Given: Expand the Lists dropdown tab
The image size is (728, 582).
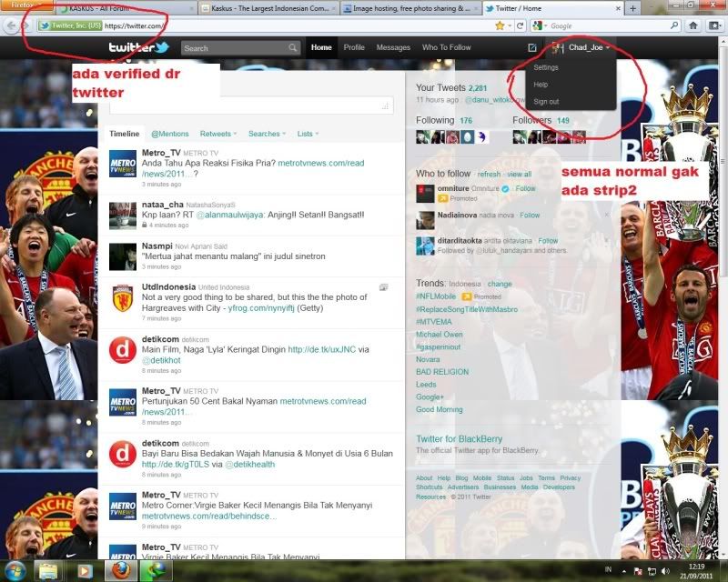Looking at the screenshot, I should coord(308,134).
